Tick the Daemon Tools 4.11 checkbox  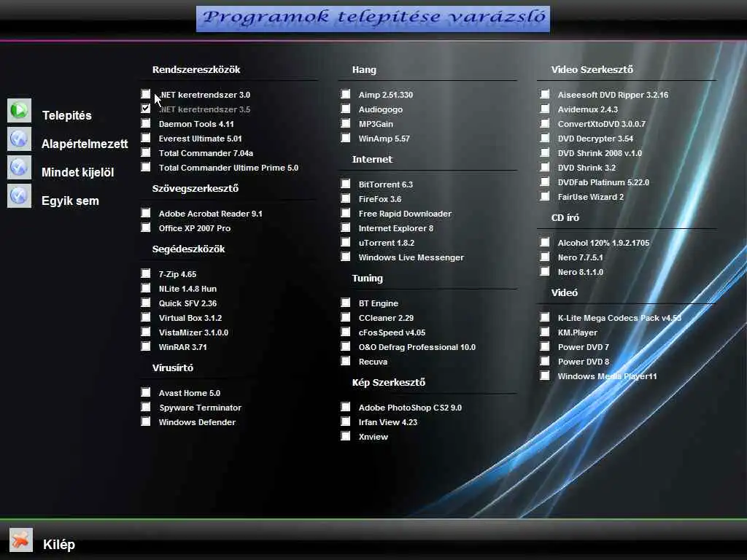click(146, 123)
